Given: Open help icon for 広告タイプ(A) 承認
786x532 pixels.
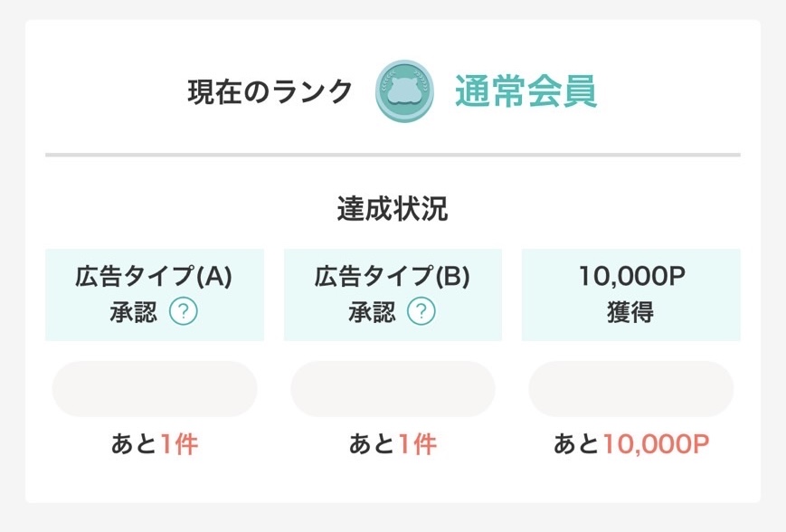Looking at the screenshot, I should tap(183, 311).
